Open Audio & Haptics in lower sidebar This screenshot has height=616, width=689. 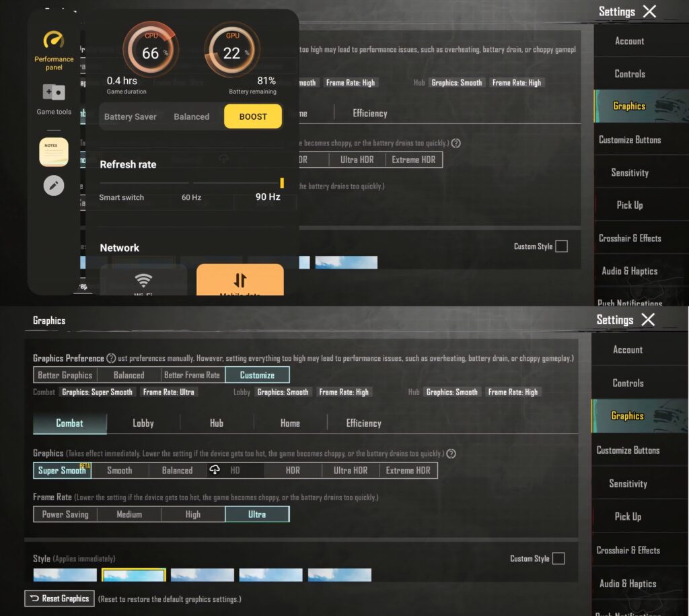(628, 584)
